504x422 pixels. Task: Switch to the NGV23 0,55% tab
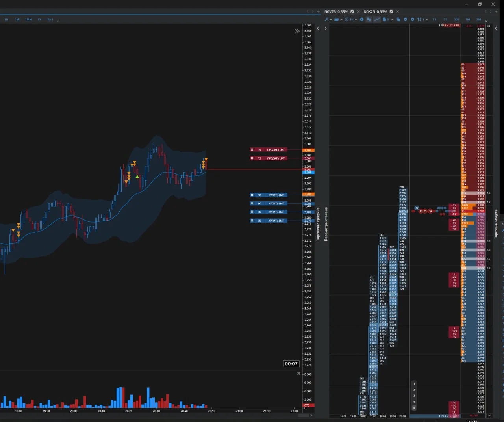[336, 12]
